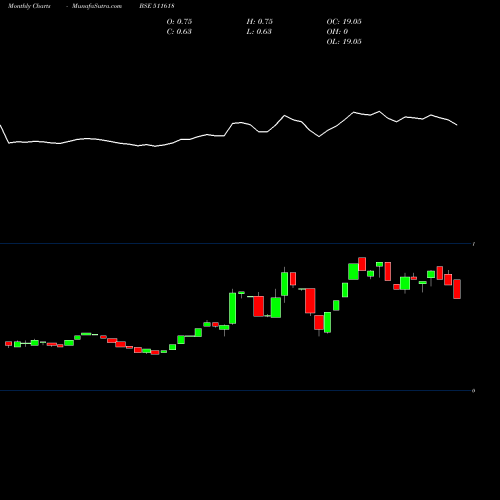Screen dimensions: 500x500
Task: Click the OC: 19.05 readout
Action: click(x=344, y=22)
